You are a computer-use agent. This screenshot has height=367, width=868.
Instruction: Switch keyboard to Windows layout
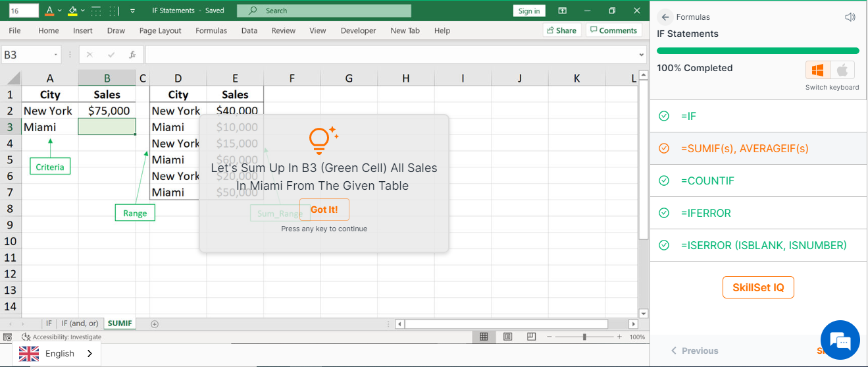point(818,70)
